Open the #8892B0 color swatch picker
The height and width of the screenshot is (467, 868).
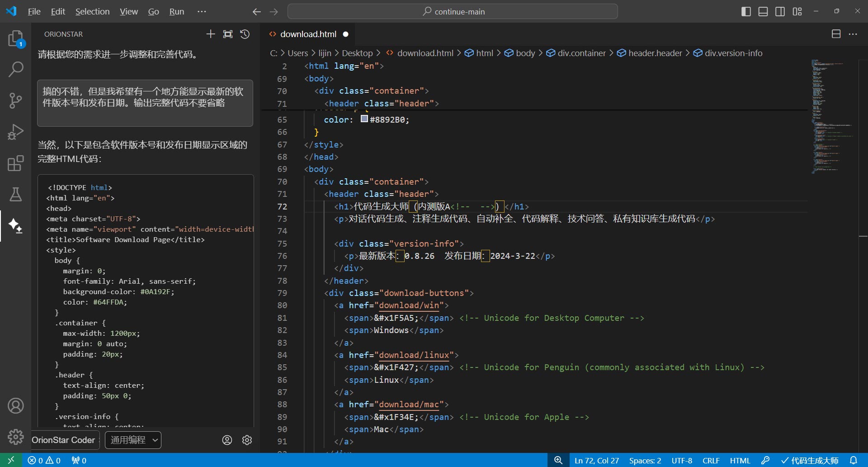tap(364, 119)
